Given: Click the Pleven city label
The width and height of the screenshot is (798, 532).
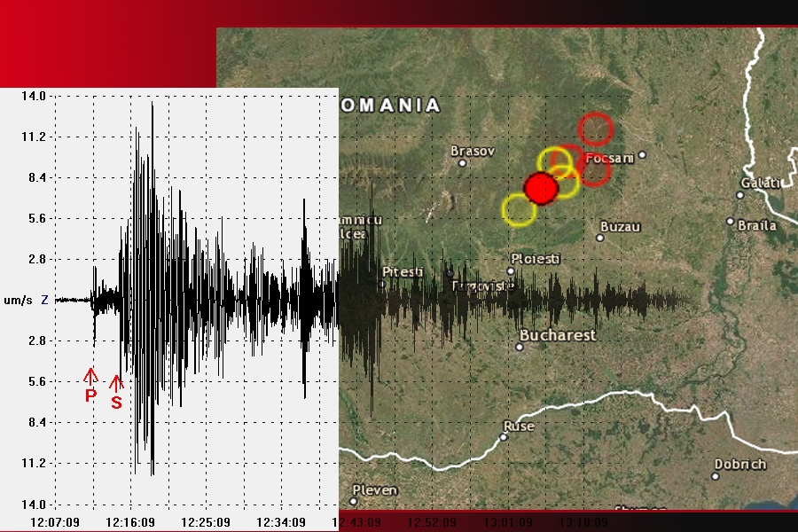Looking at the screenshot, I should tap(375, 489).
